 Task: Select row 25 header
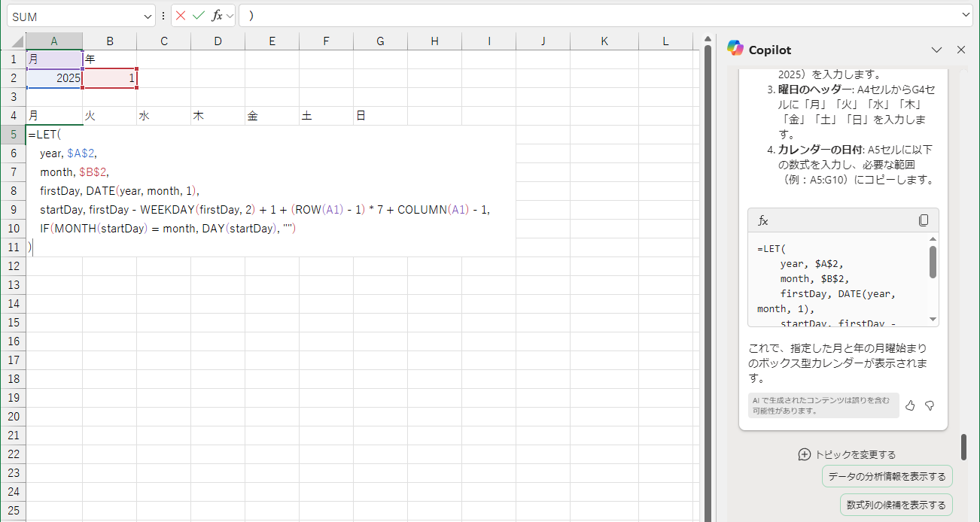point(14,511)
